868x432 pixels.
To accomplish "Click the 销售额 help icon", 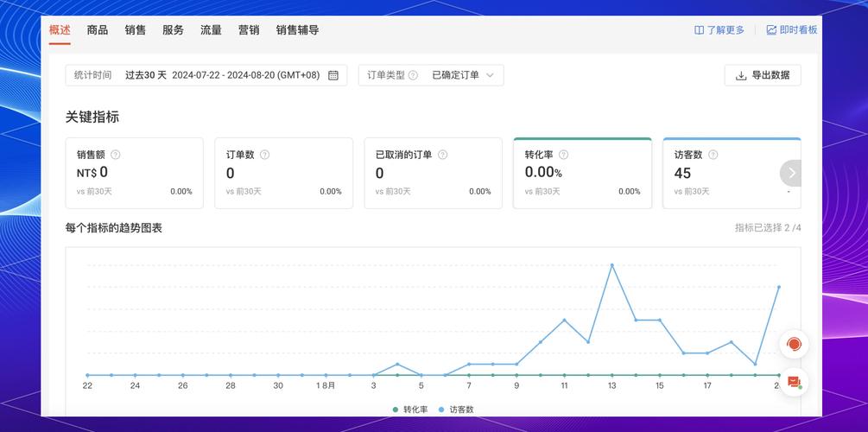I will (x=115, y=155).
